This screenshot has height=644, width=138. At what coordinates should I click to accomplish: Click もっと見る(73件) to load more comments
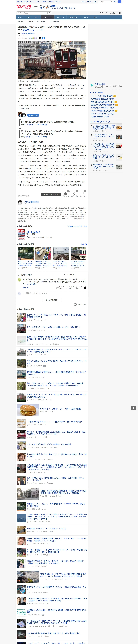(52, 300)
